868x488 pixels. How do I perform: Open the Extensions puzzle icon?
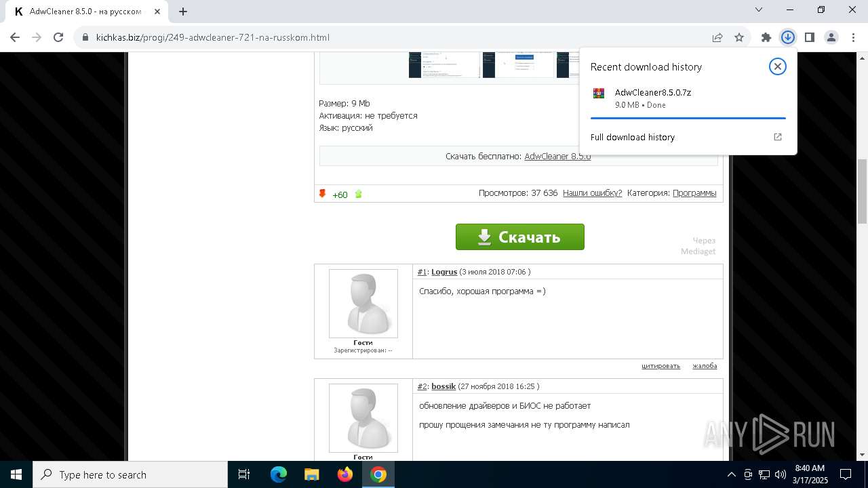tap(766, 37)
